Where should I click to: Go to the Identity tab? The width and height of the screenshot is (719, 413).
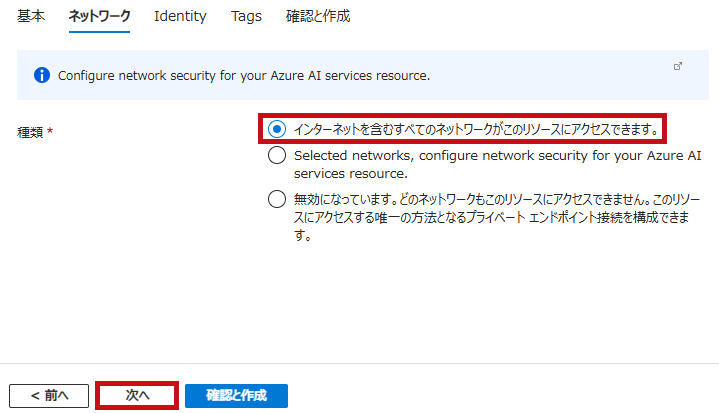coord(180,16)
